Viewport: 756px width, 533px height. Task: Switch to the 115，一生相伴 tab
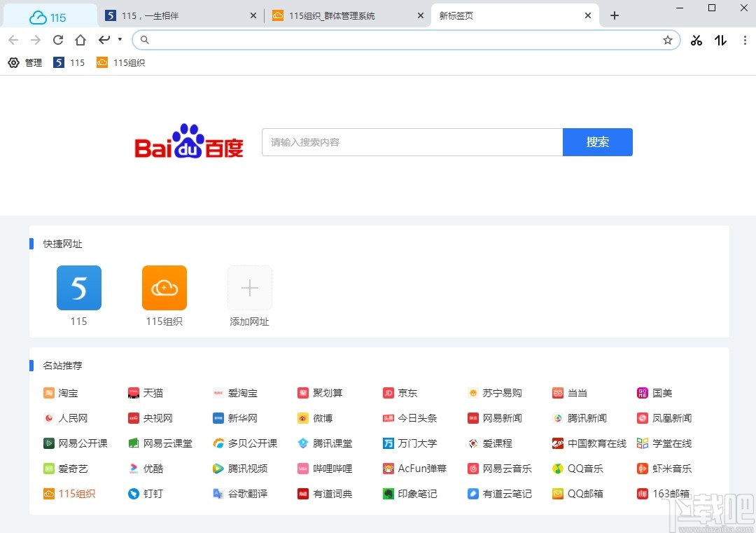coord(180,16)
